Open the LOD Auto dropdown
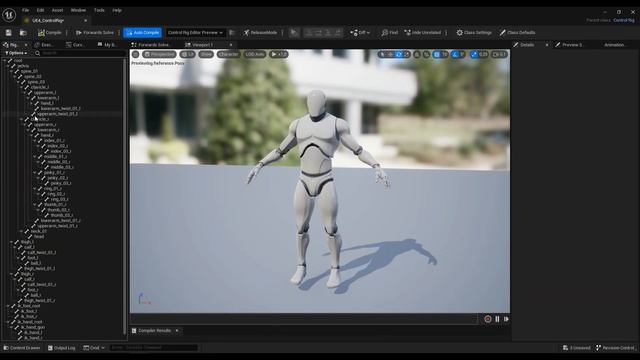Image resolution: width=640 pixels, height=360 pixels. tap(255, 54)
